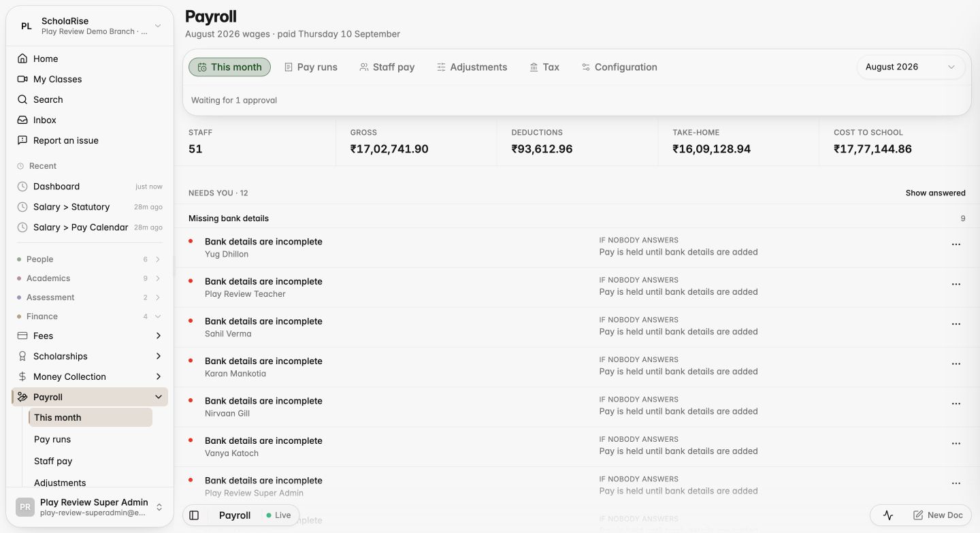Viewport: 980px width, 533px height.
Task: Click the Report an issue icon
Action: click(22, 140)
